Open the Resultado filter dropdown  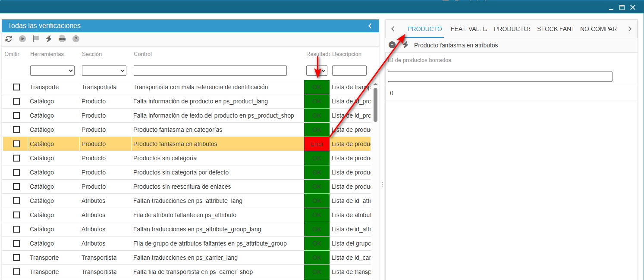317,71
